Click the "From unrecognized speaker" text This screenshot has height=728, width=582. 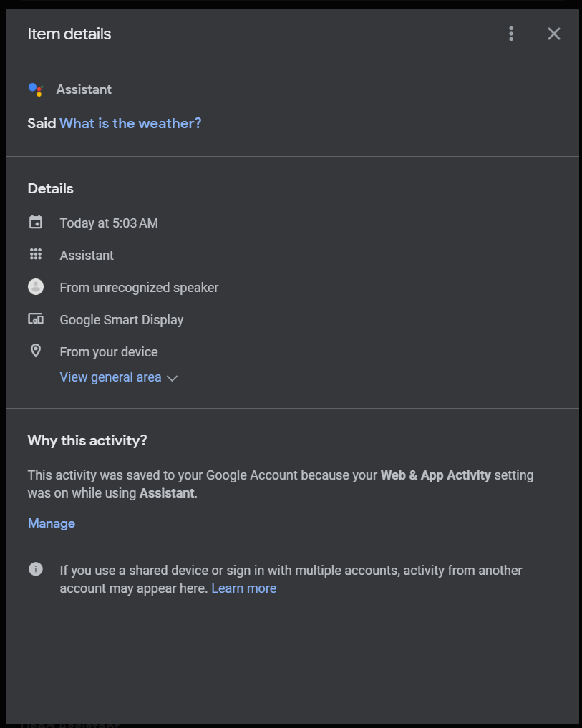139,288
